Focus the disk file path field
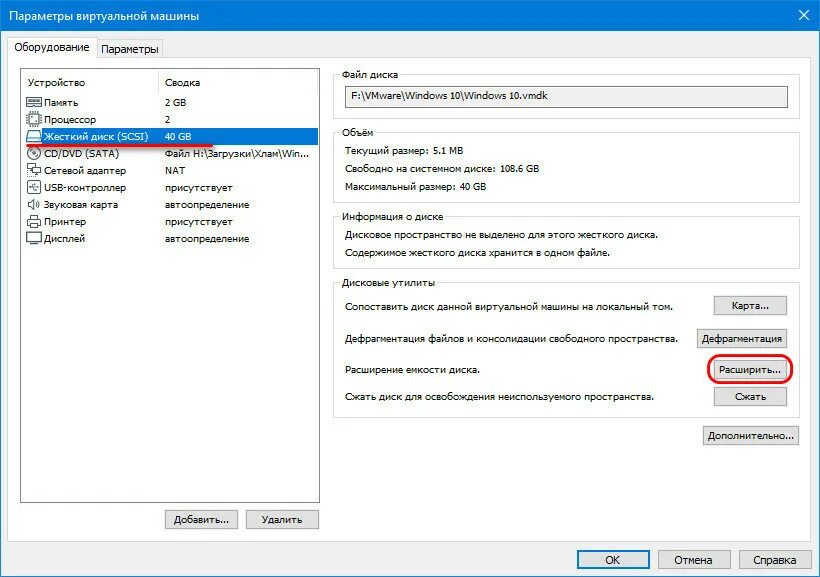 tap(566, 97)
